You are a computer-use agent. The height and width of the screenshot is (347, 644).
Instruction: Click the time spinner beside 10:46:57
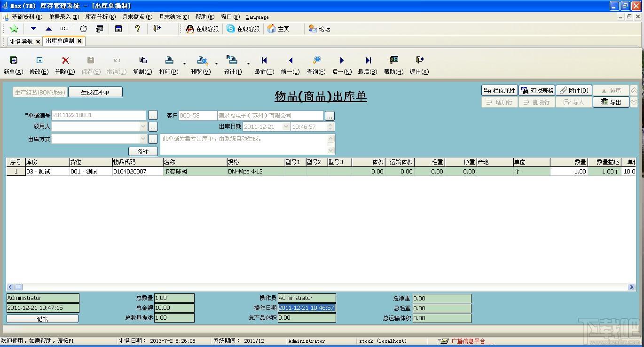[330, 126]
